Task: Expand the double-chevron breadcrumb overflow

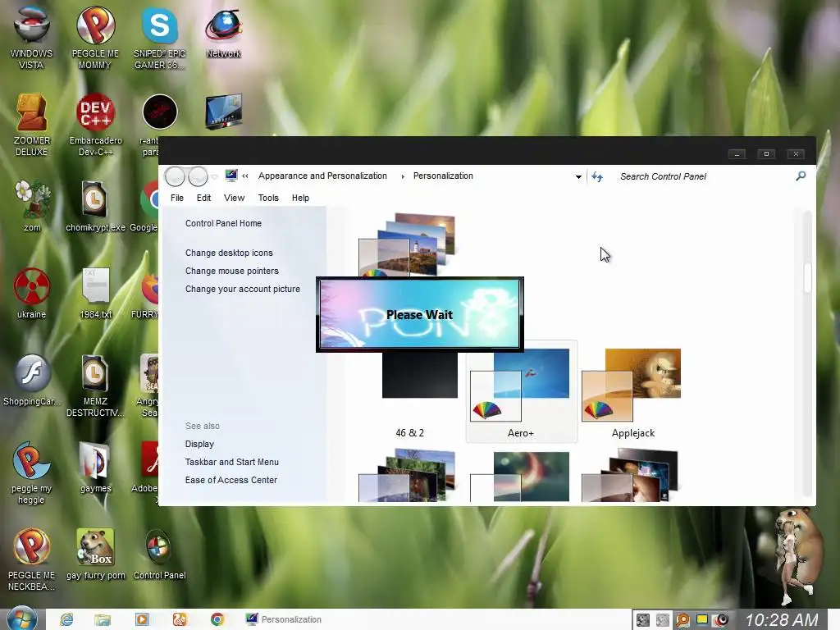Action: (x=244, y=176)
